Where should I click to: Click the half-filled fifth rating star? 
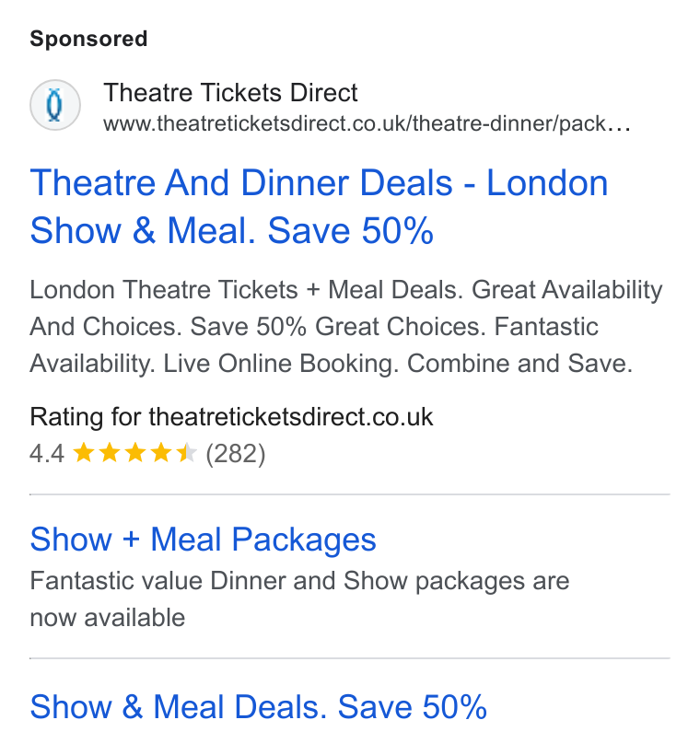[186, 453]
